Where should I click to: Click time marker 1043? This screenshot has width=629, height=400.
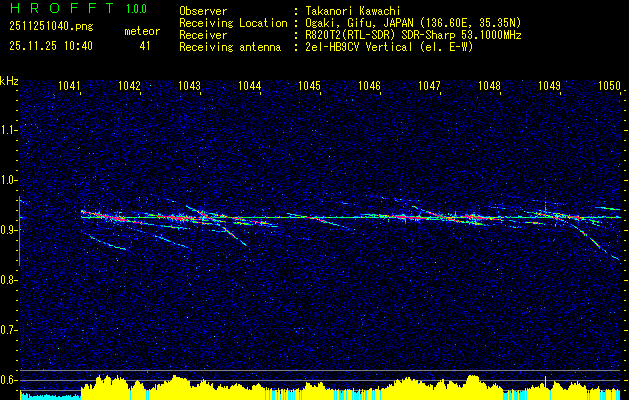point(190,85)
